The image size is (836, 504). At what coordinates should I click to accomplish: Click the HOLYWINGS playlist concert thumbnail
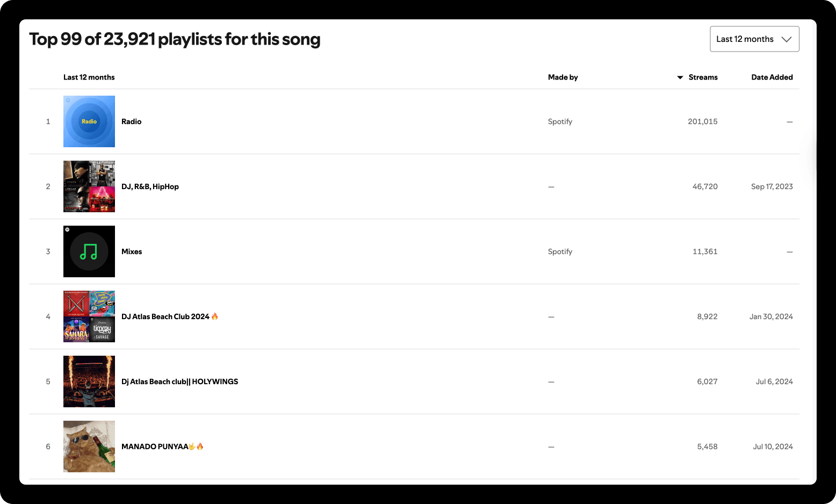pyautogui.click(x=89, y=381)
